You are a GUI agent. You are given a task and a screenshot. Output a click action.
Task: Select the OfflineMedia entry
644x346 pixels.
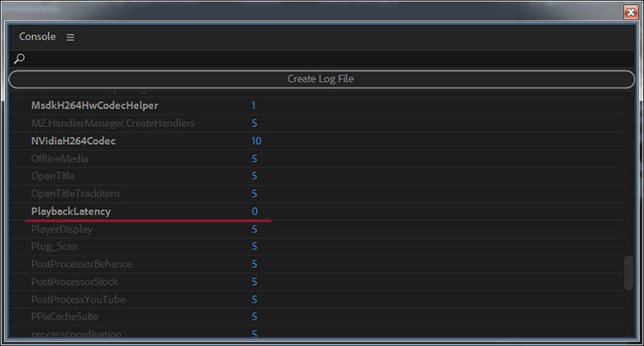tap(60, 159)
